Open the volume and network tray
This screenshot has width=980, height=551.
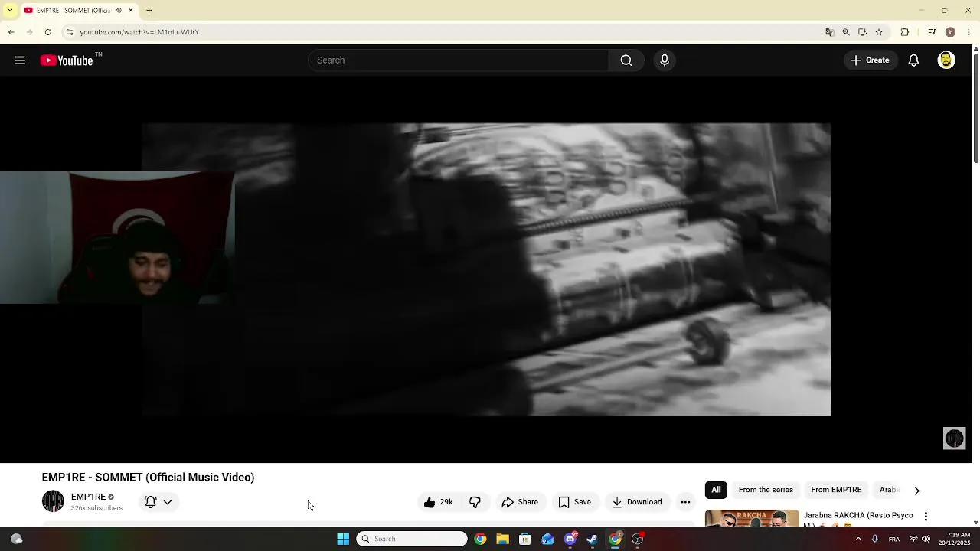920,539
